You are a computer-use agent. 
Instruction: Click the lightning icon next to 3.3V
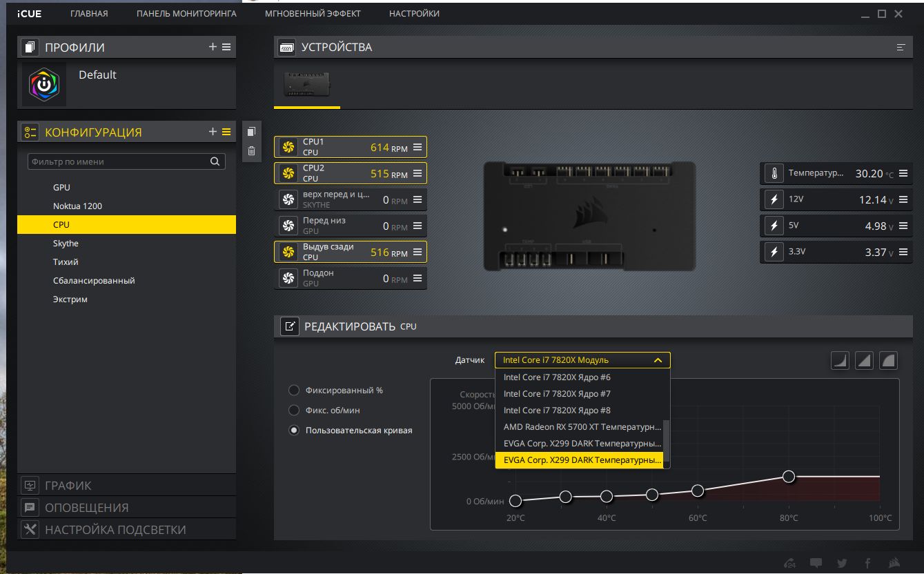(774, 252)
